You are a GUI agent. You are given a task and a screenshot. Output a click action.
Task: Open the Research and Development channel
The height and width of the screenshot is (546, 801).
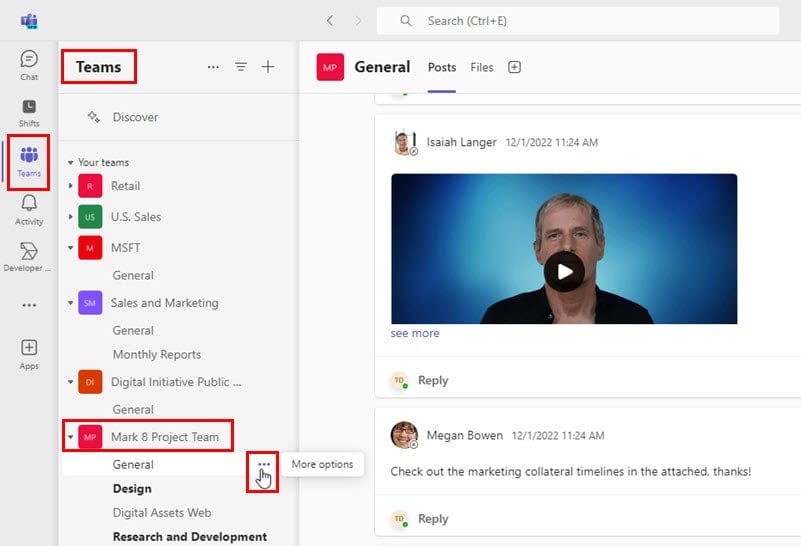point(190,537)
